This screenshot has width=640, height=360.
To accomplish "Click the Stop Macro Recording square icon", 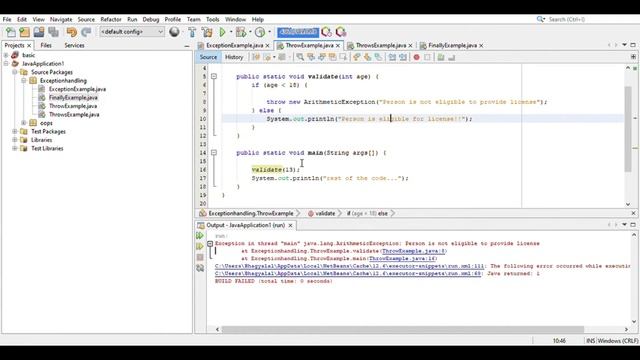I will point(427,57).
